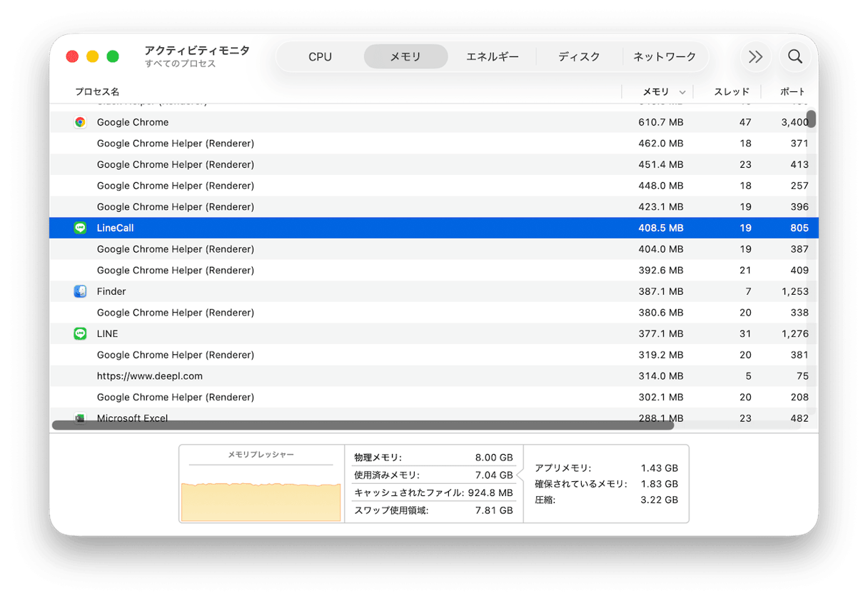Click the overflow chevron button in the toolbar

[755, 56]
